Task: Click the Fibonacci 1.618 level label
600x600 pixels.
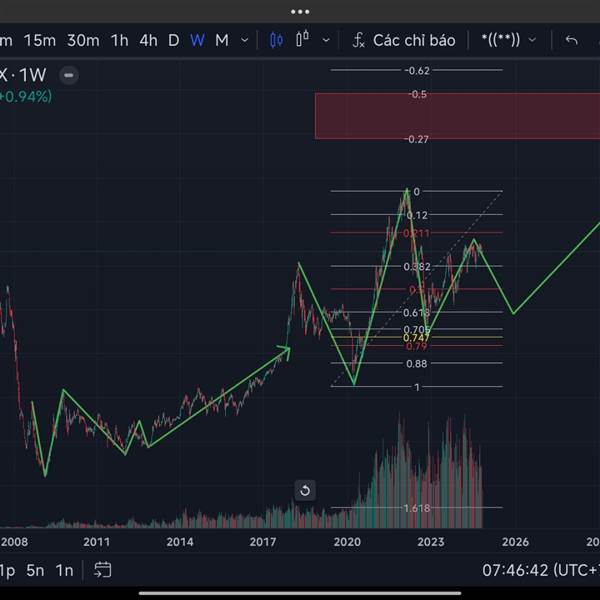Action: pos(417,508)
